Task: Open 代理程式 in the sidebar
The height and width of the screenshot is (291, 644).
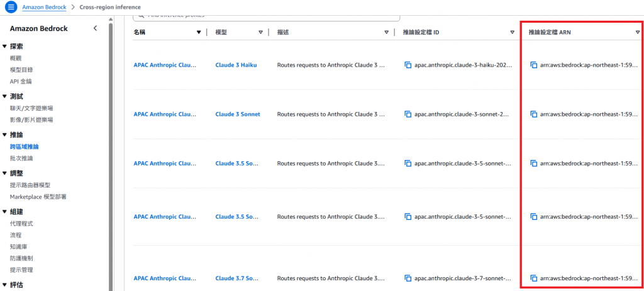Action: click(x=21, y=224)
